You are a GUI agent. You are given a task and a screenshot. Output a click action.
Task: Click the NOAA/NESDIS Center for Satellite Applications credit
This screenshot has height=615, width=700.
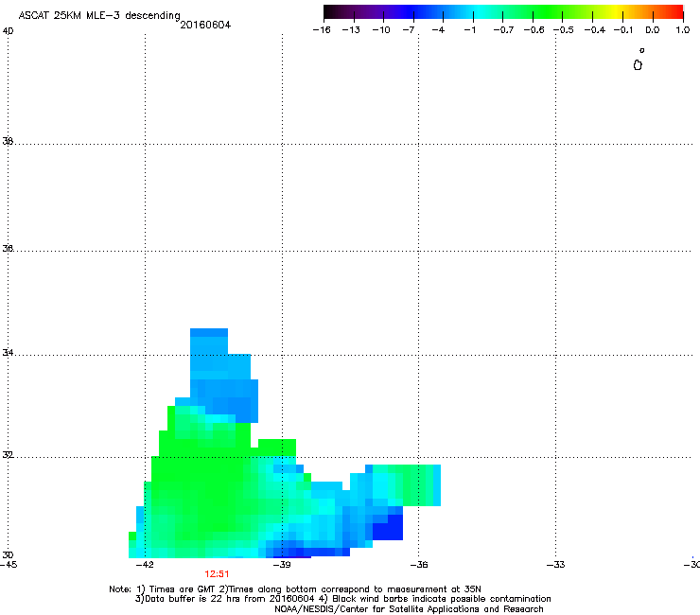409,609
